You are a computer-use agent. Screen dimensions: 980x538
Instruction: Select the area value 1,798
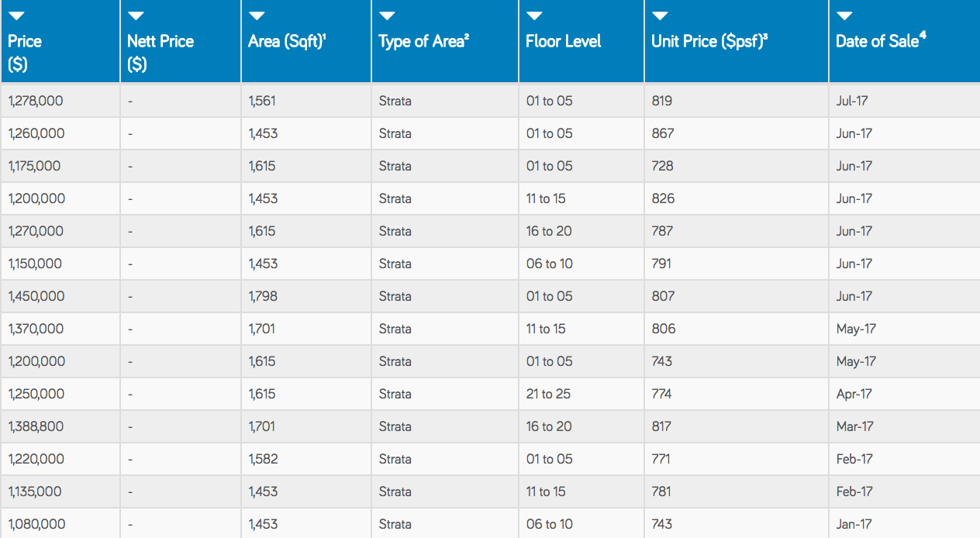tap(263, 296)
